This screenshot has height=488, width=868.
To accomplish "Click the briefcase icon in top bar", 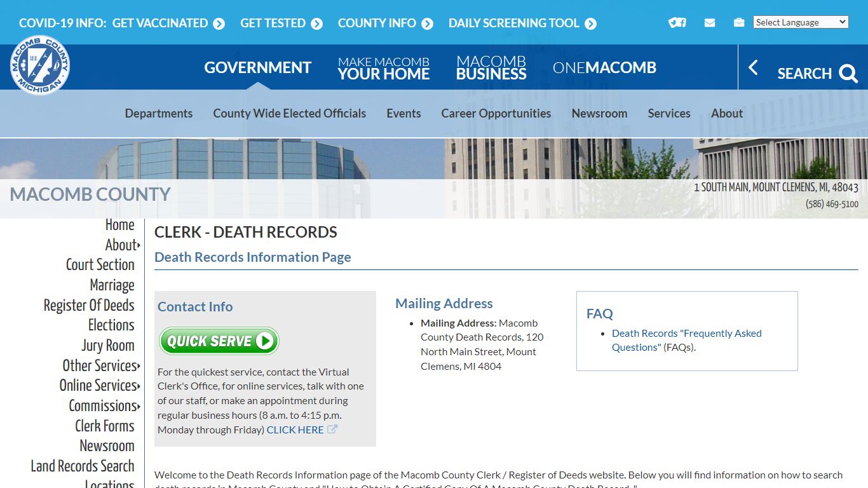I will pos(738,22).
